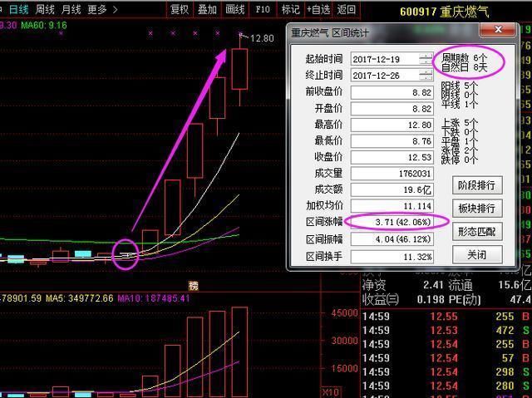
Task: Open the 复权 adjustment menu
Action: [180, 9]
